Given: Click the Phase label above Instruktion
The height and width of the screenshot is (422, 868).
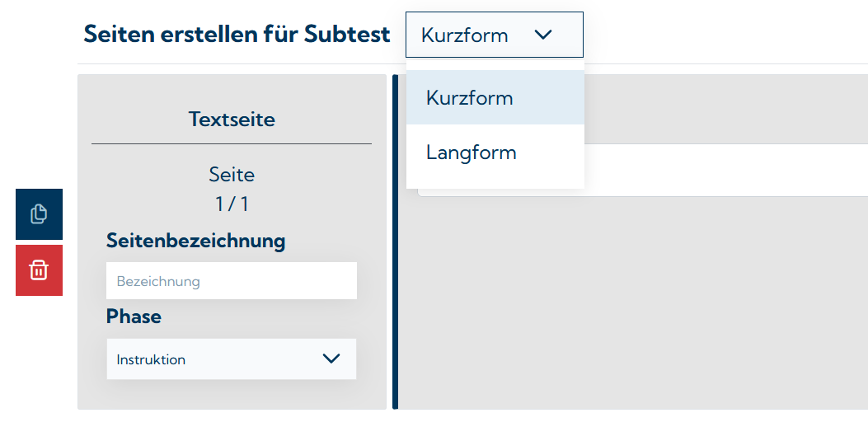Looking at the screenshot, I should [x=134, y=316].
